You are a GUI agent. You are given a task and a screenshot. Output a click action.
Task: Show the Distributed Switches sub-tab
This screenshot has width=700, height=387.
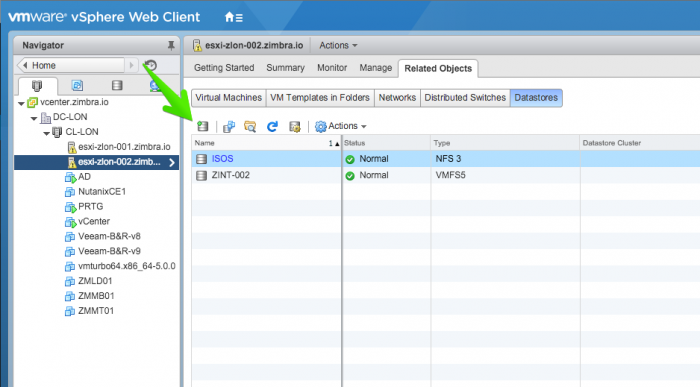click(465, 98)
